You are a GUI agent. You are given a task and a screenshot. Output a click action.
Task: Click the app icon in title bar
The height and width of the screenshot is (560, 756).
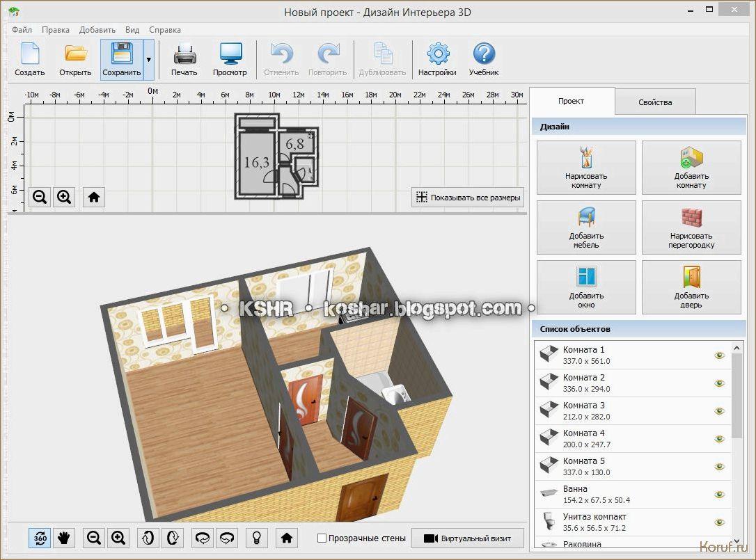tap(14, 11)
